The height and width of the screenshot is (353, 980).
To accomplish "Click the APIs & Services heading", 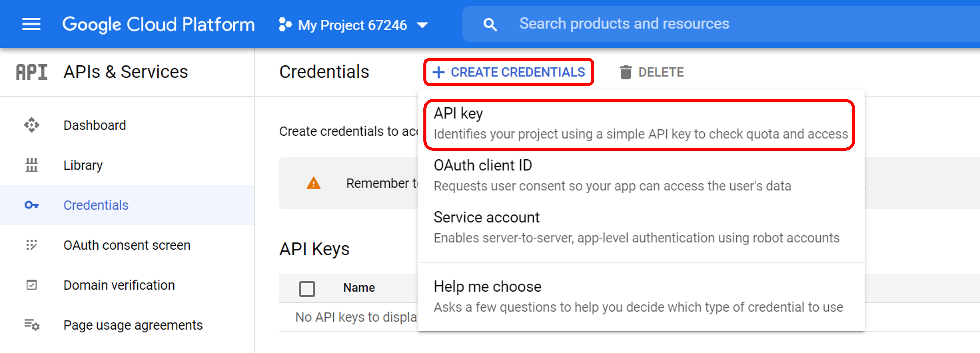I will pos(126,72).
